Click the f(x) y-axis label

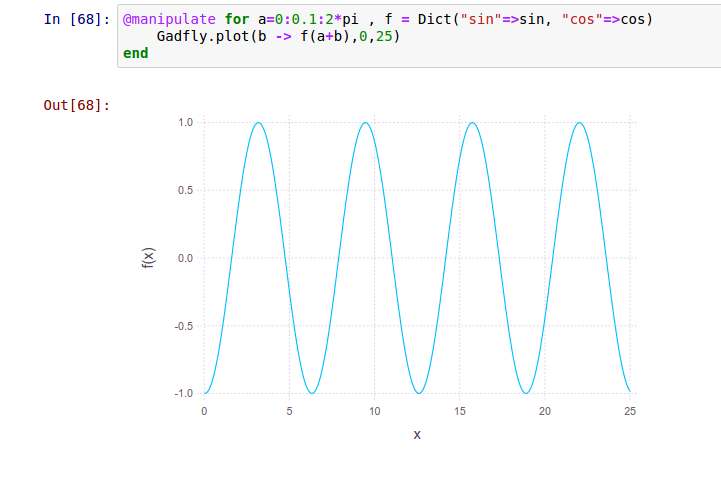pyautogui.click(x=148, y=259)
